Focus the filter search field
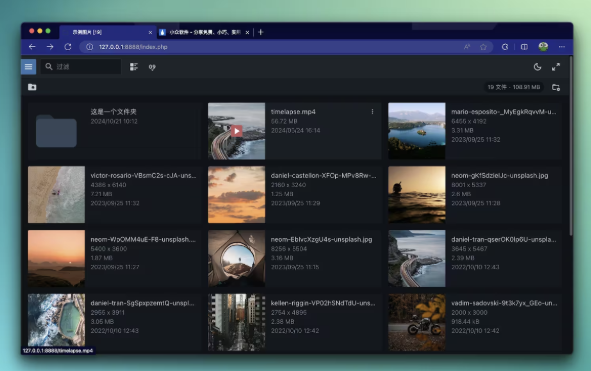 [x=81, y=67]
